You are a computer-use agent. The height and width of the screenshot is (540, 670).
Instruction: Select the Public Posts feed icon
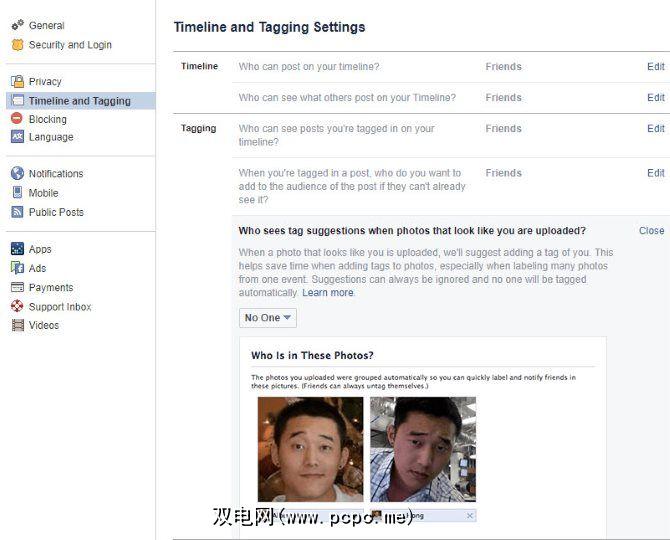(x=17, y=211)
